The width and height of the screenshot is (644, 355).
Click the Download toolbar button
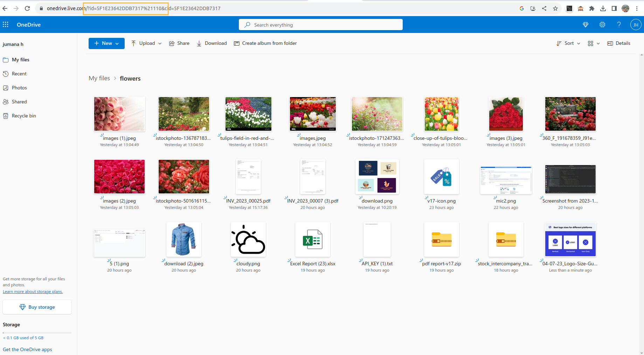212,43
